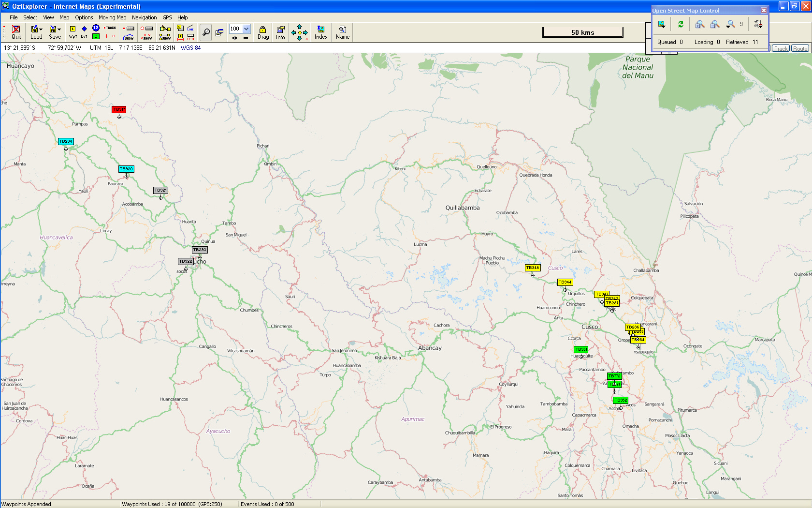The width and height of the screenshot is (812, 508).
Task: Open the Help menu
Action: click(182, 17)
